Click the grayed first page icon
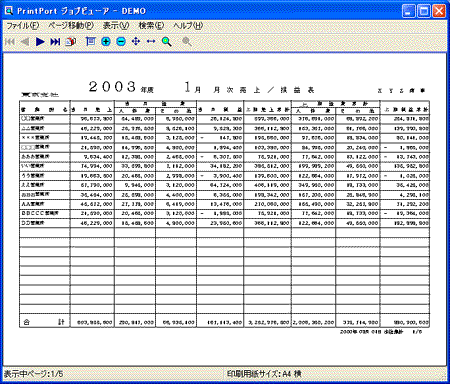 (10, 42)
